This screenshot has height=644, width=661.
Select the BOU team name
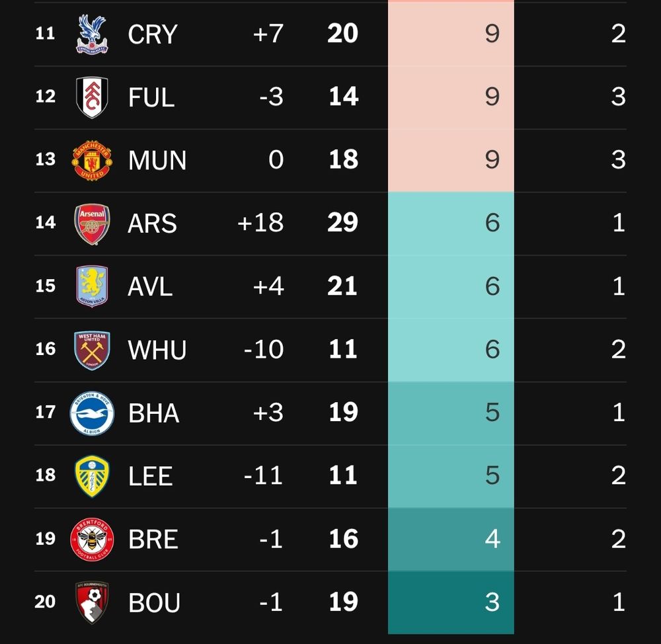pos(154,603)
